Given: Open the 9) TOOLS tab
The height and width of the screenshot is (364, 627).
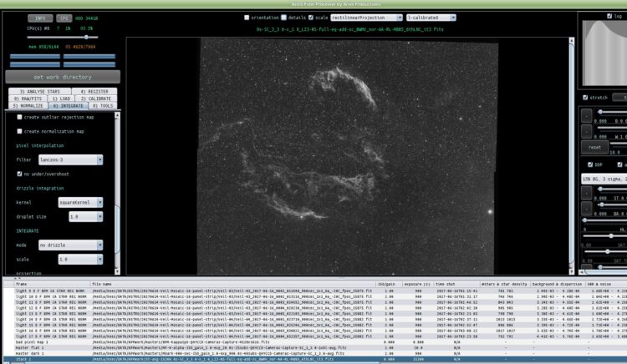Looking at the screenshot, I should [103, 106].
